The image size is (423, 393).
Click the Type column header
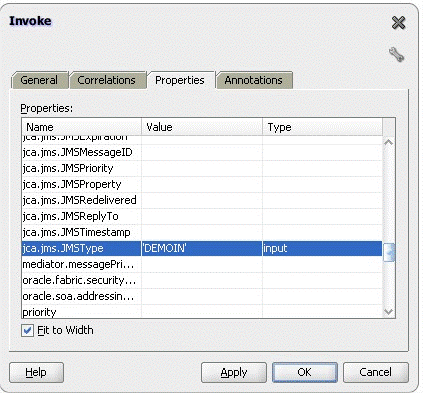(323, 127)
